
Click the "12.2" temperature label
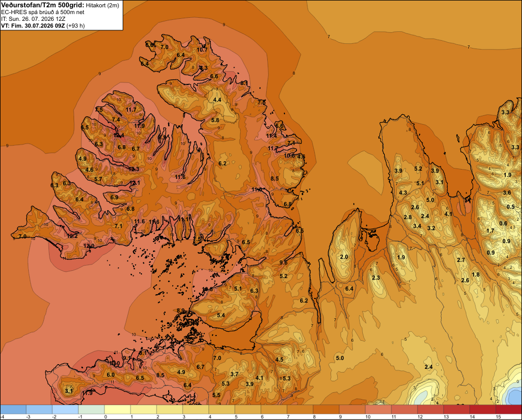pos(72,236)
